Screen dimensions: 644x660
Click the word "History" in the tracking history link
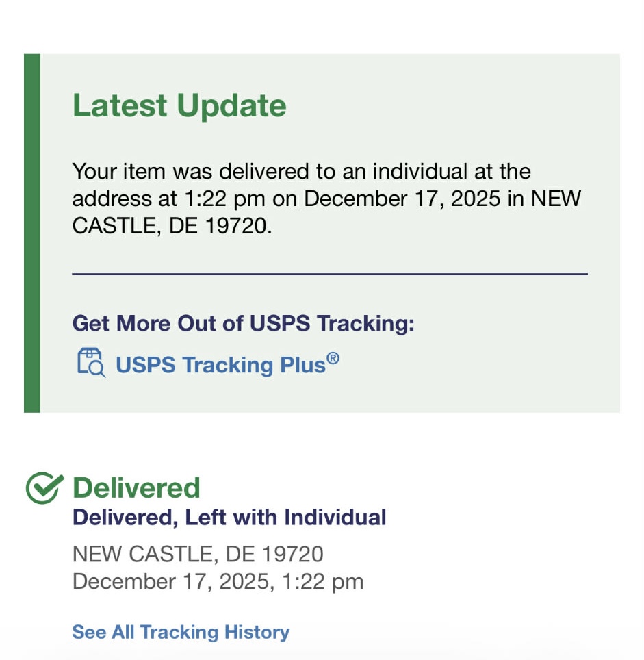pos(259,632)
